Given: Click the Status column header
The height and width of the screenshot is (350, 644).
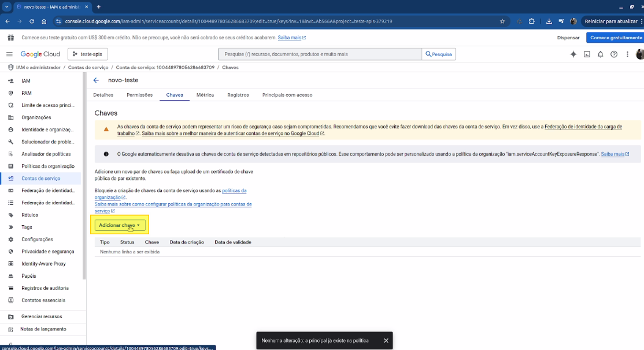Looking at the screenshot, I should 127,242.
